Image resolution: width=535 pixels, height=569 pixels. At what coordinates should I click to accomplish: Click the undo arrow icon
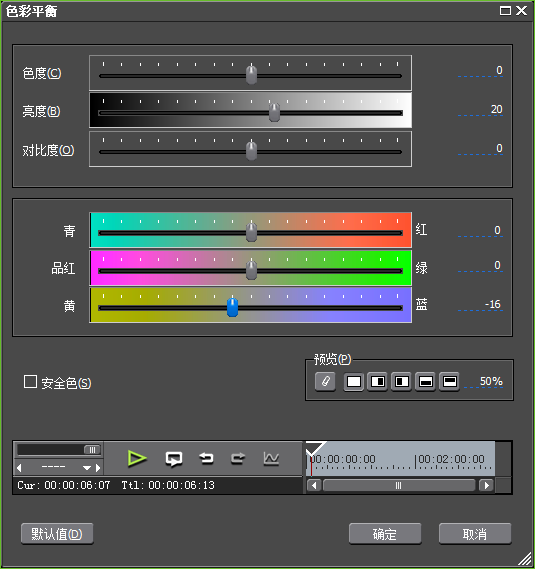[206, 459]
